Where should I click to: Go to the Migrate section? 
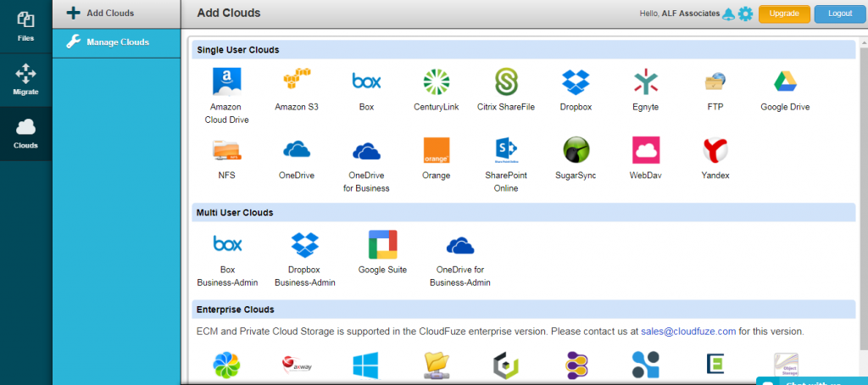25,81
